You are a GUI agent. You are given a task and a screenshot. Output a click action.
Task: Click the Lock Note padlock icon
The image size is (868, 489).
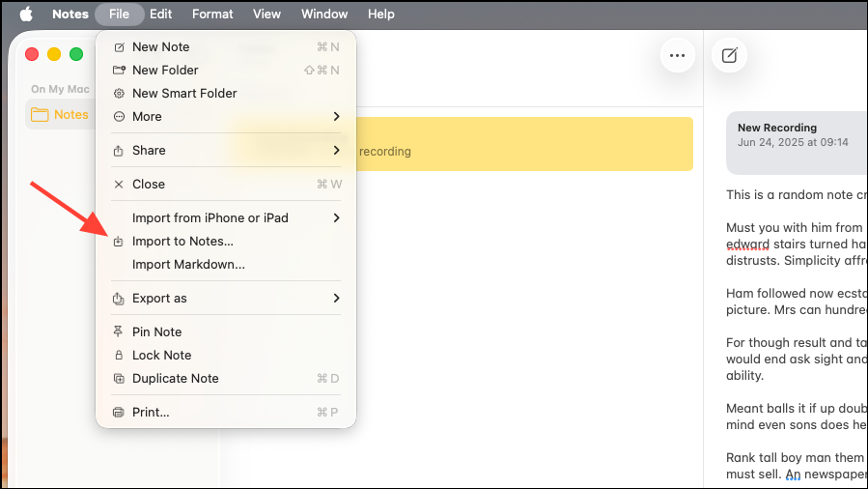tap(119, 355)
